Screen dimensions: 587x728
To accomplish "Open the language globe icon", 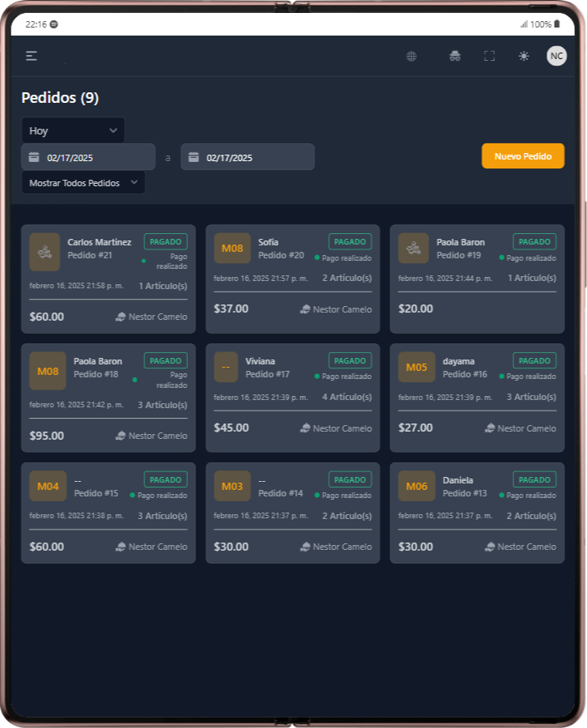I will 411,56.
